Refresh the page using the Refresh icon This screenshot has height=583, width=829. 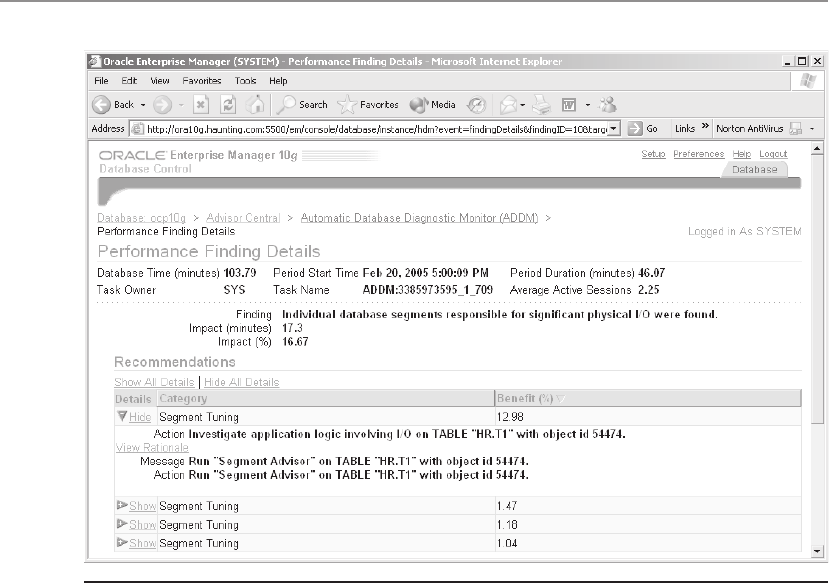click(x=228, y=105)
